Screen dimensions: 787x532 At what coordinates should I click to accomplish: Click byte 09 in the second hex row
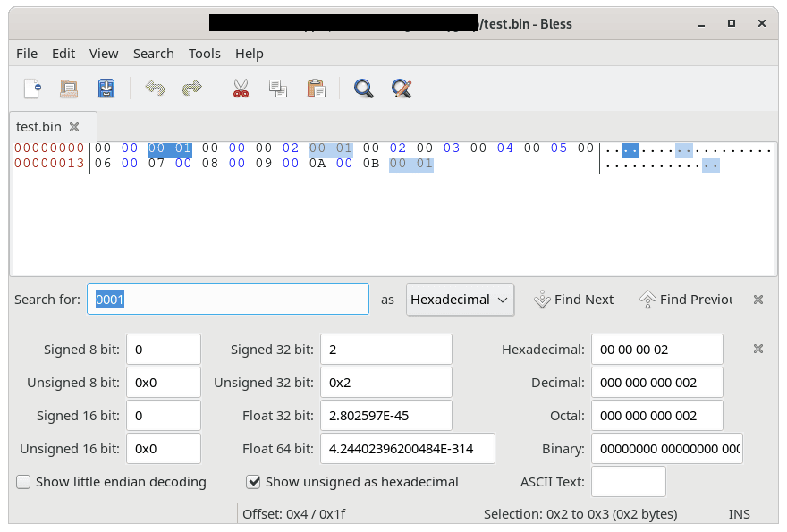tap(264, 163)
